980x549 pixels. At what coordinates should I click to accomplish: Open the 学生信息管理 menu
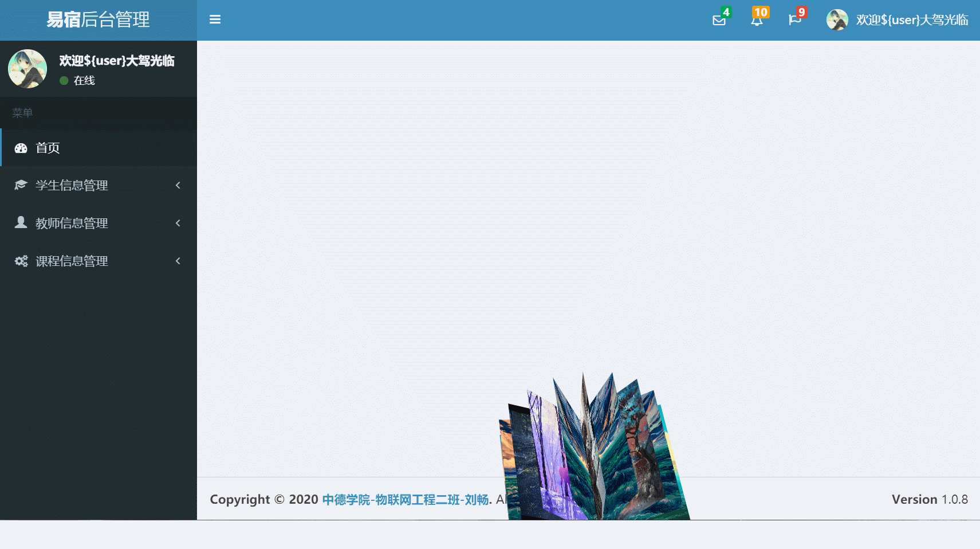99,185
